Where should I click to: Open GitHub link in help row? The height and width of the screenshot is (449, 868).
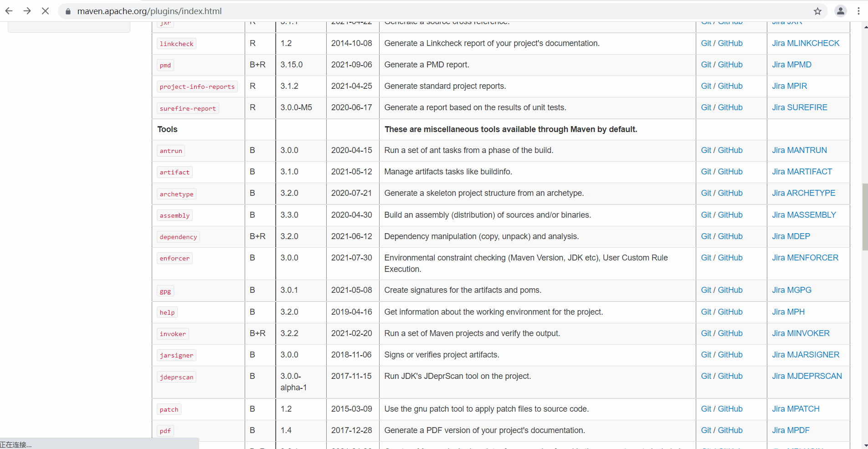click(x=730, y=312)
